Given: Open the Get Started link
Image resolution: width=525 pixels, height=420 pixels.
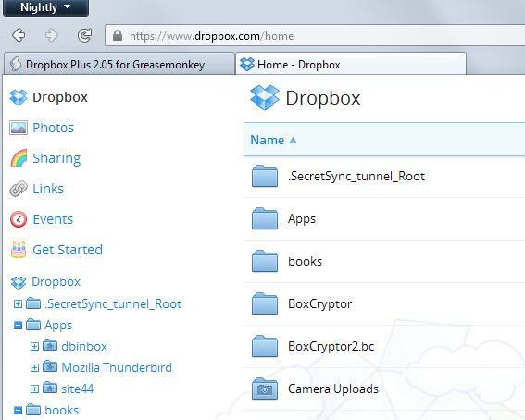Looking at the screenshot, I should [x=68, y=250].
